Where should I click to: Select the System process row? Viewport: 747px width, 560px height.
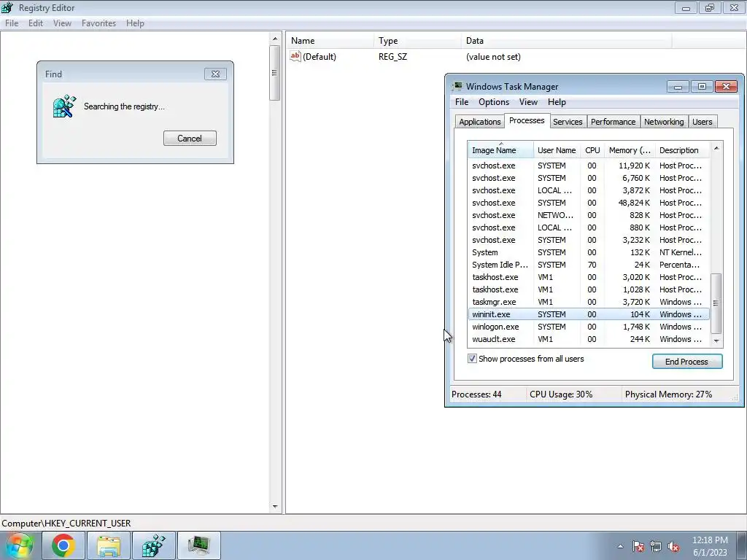pos(589,252)
